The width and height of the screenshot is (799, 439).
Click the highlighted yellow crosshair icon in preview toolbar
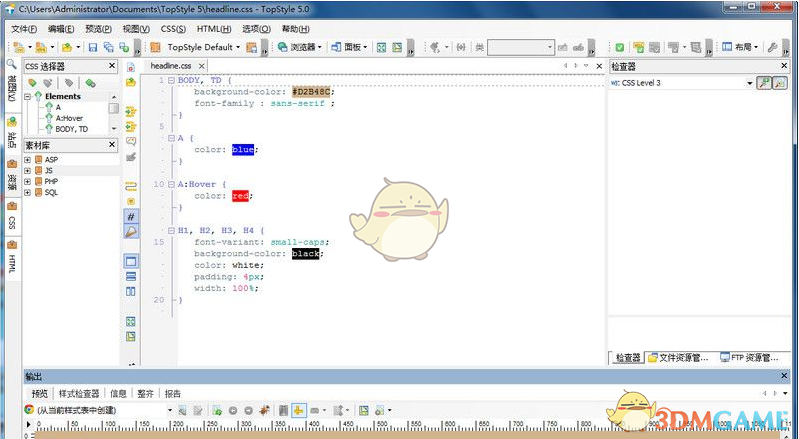299,410
